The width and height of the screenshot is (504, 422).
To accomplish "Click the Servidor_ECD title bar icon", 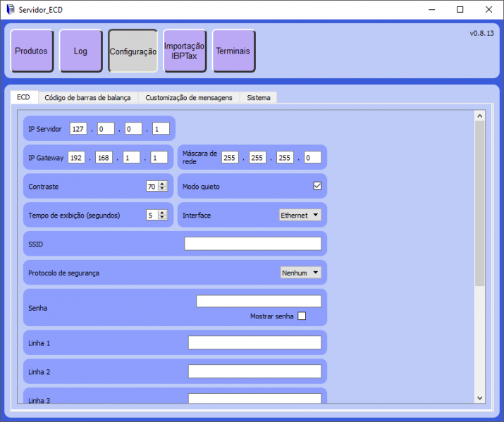I will coord(11,9).
